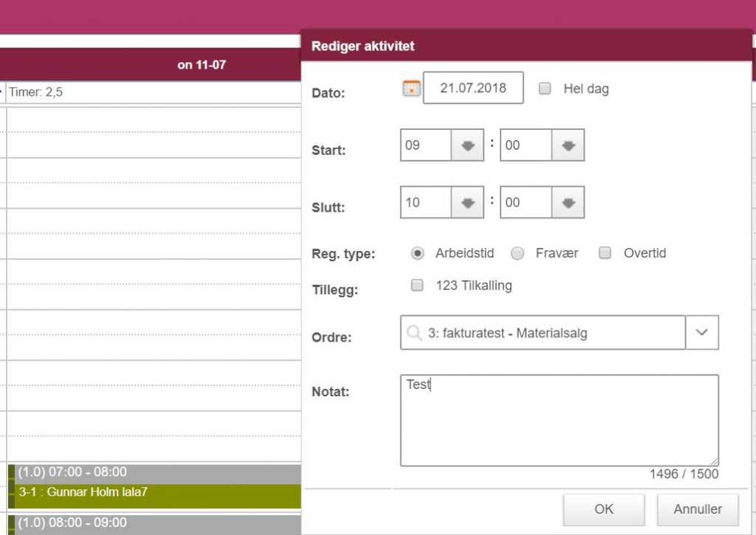Select the Arbeidstid radio button

(418, 253)
